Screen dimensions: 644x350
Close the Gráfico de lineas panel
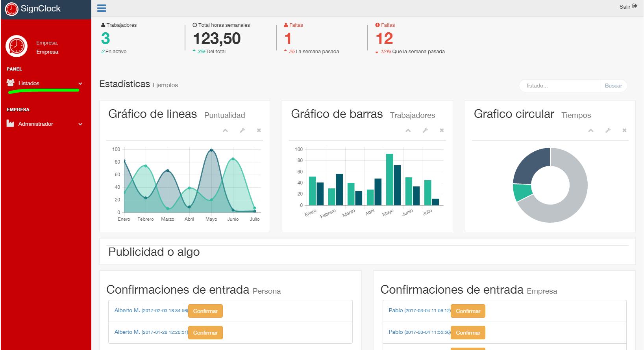[259, 130]
